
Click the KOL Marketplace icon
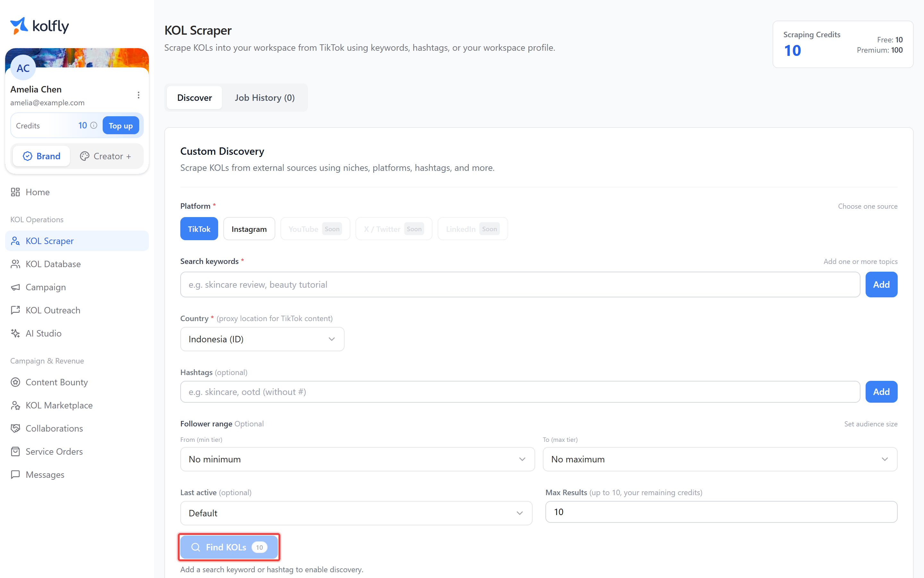pyautogui.click(x=15, y=405)
